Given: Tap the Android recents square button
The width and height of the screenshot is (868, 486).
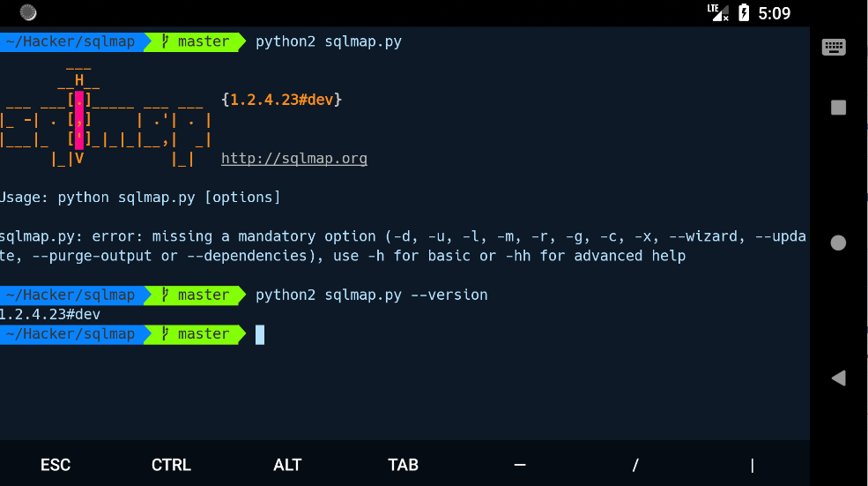Looking at the screenshot, I should click(839, 108).
